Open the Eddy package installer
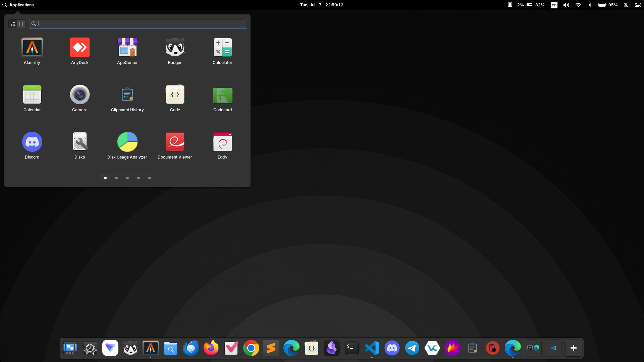Image resolution: width=644 pixels, height=362 pixels. click(x=222, y=146)
